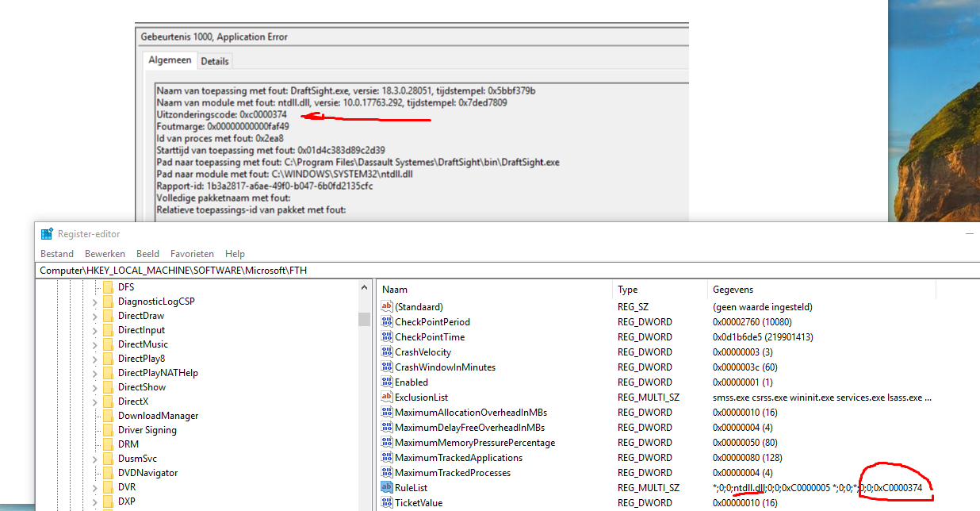Select the DusmSvc key label
The image size is (980, 511).
137,459
